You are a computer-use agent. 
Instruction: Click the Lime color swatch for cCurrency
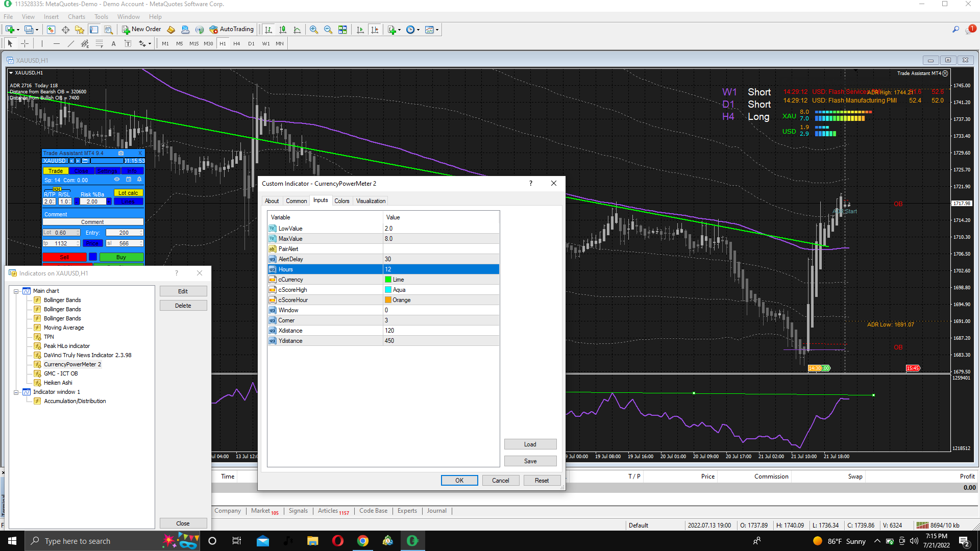click(388, 280)
